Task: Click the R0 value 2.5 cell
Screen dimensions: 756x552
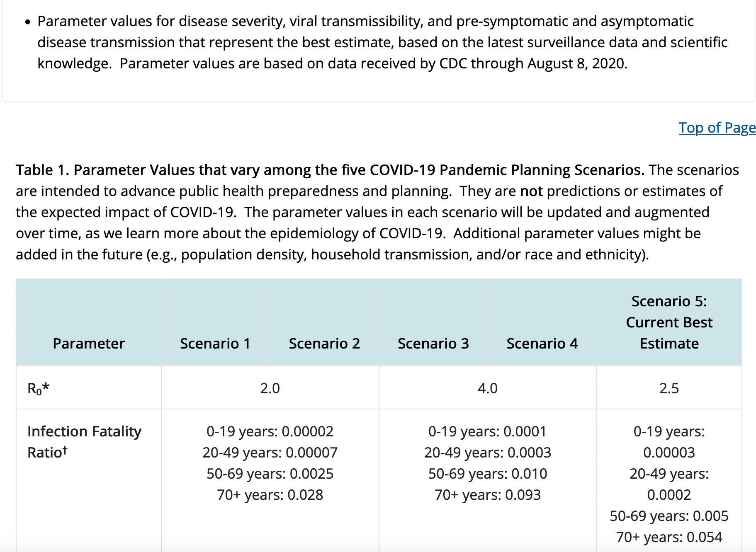Action: coord(669,388)
